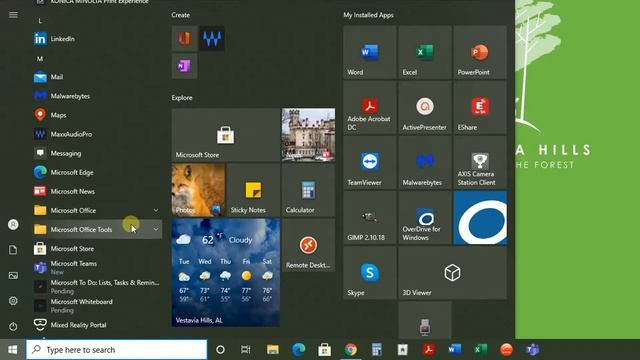Expand the Start menu hamburger button
The image size is (640, 360).
tap(13, 15)
